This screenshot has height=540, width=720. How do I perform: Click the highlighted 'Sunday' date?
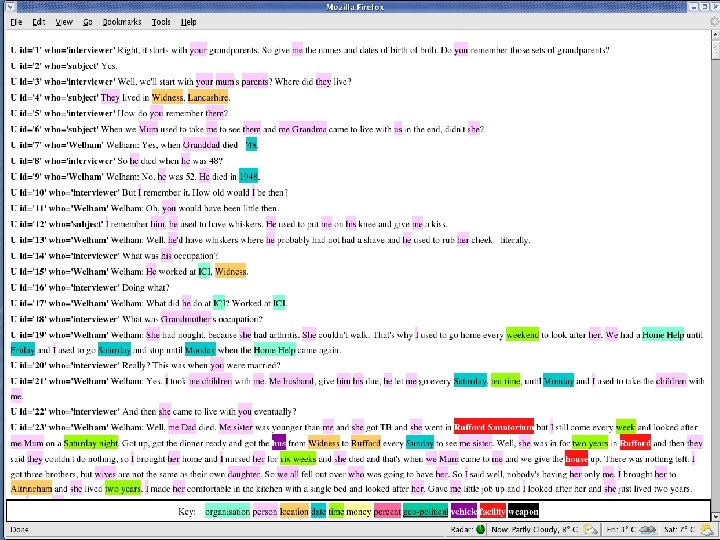pos(420,443)
